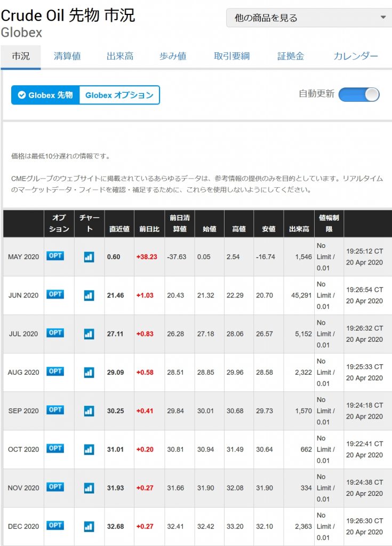Open the chart icon for JUN 2020
Screen dimensions: 392x546
(89, 295)
